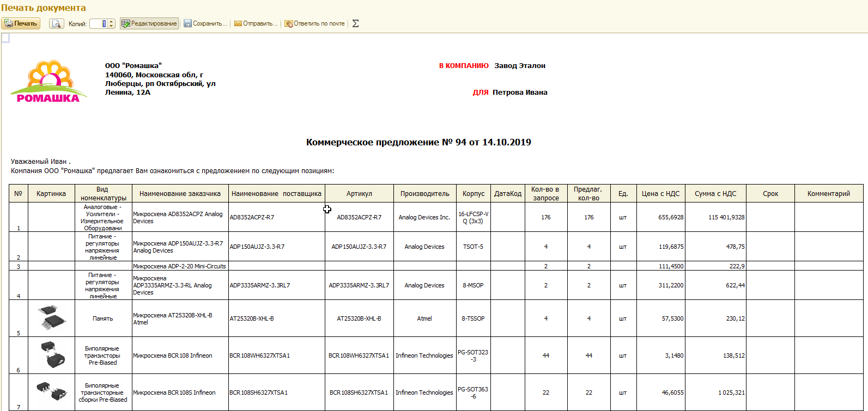868x411 pixels.
Task: Click Сохранить save to file button
Action: [x=205, y=23]
